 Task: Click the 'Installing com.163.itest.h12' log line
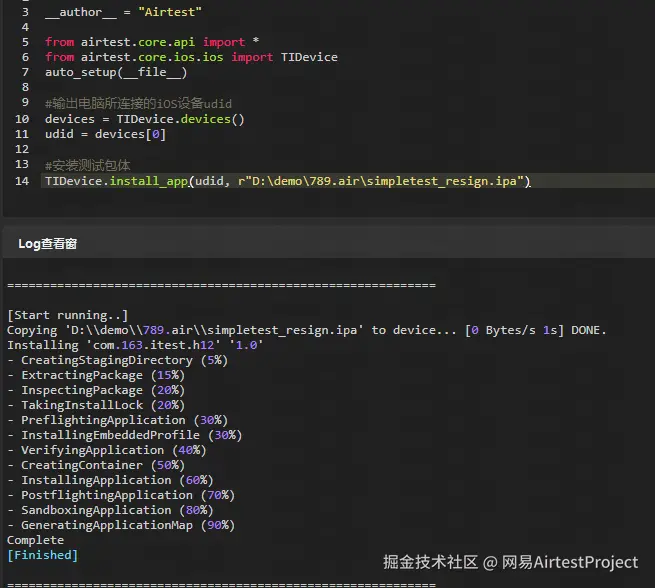pos(135,345)
